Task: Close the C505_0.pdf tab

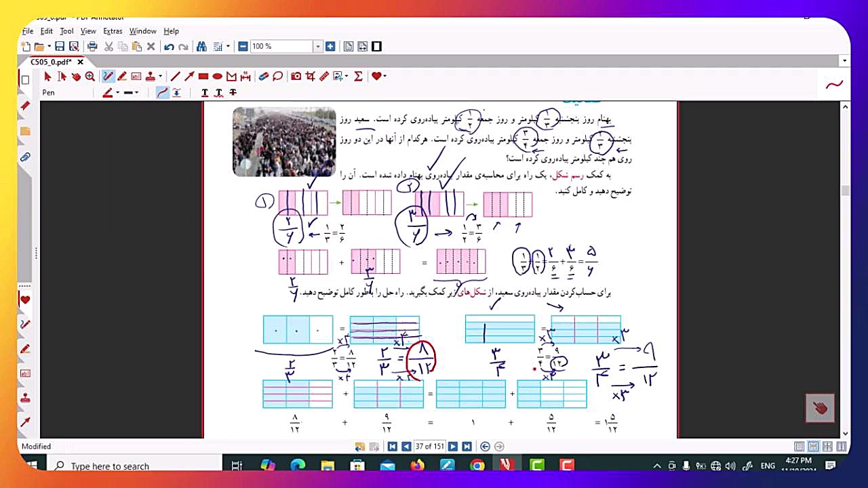Action: pyautogui.click(x=80, y=62)
